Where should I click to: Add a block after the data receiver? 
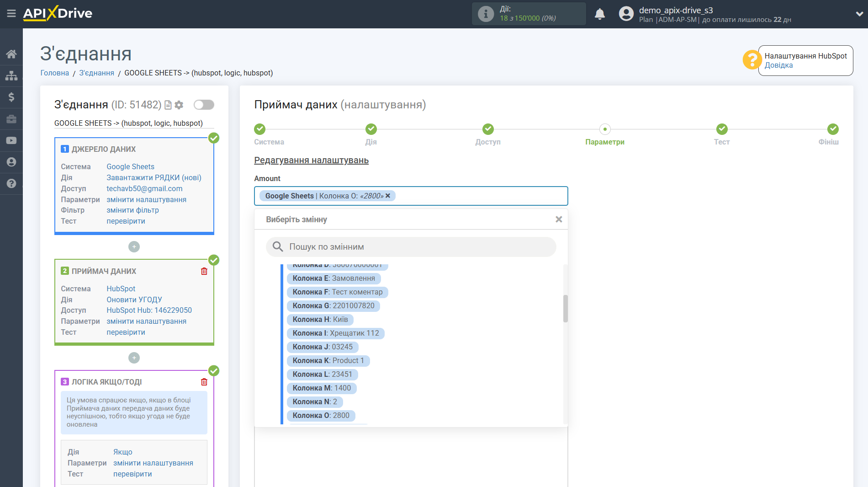(x=134, y=358)
